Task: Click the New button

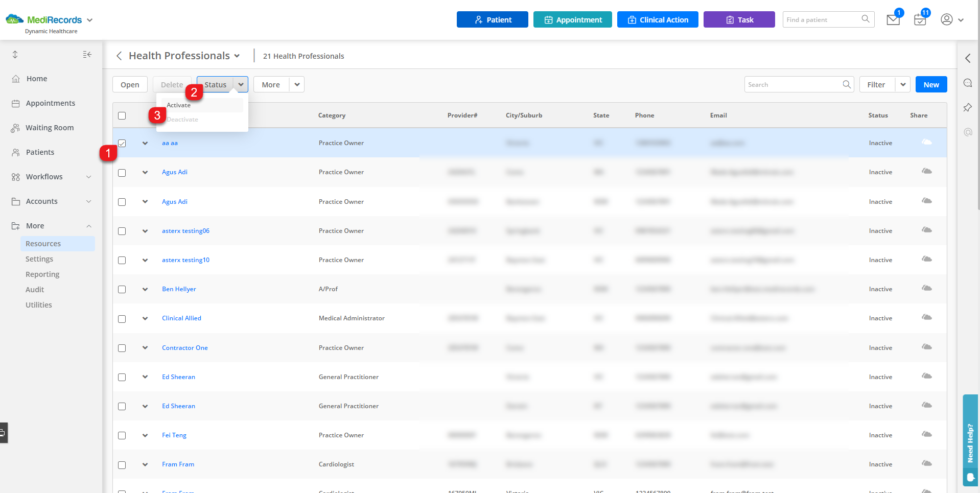Action: point(931,84)
